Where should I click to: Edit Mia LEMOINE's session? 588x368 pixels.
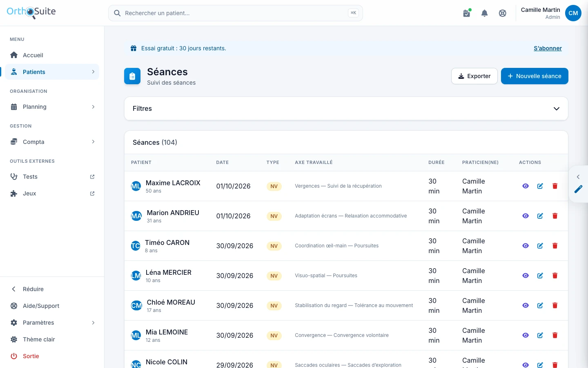(540, 335)
